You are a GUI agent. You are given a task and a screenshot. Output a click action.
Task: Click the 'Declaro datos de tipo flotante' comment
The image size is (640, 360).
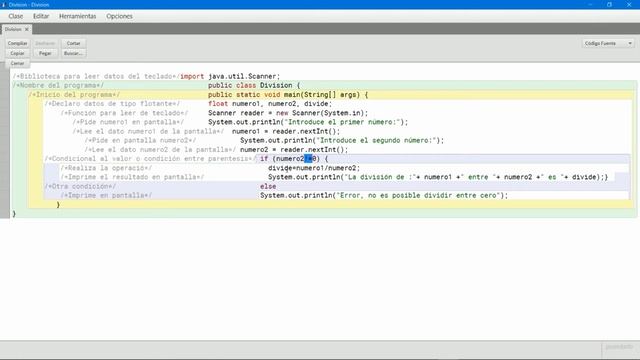pos(112,104)
